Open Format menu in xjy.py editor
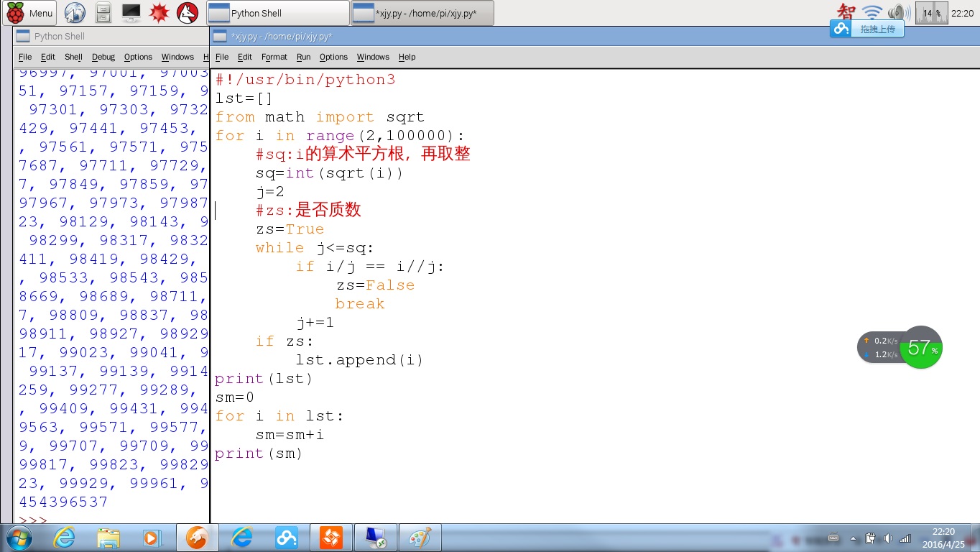This screenshot has width=980, height=552. [274, 57]
